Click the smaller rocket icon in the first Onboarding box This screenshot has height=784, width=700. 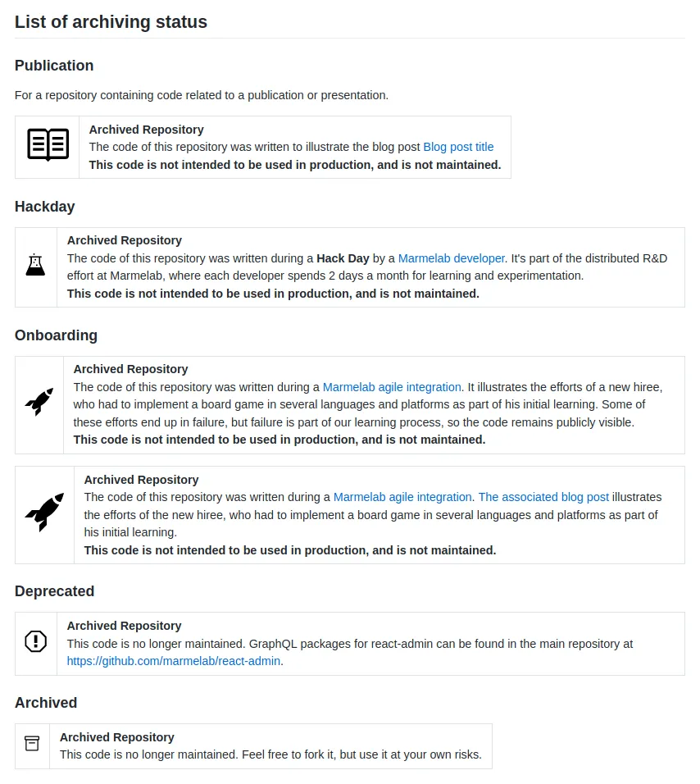tap(39, 402)
